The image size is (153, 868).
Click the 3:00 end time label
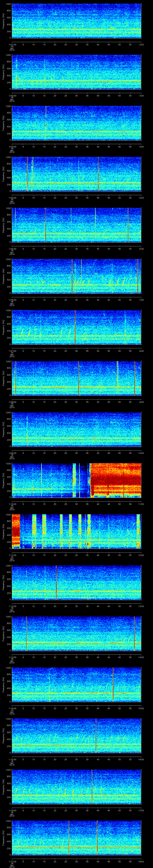pyautogui.click(x=141, y=96)
